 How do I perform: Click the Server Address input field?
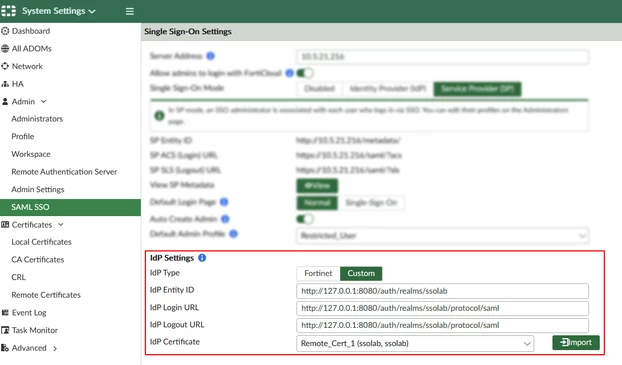pos(442,57)
